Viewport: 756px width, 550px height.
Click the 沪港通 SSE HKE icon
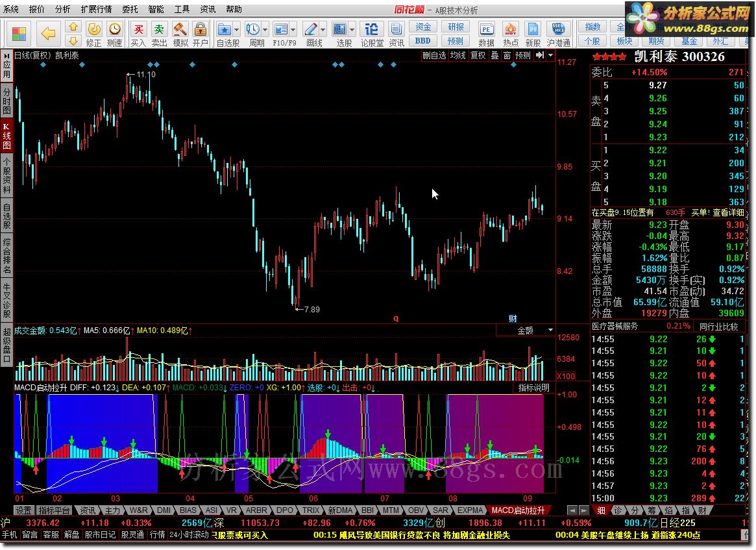tap(558, 29)
